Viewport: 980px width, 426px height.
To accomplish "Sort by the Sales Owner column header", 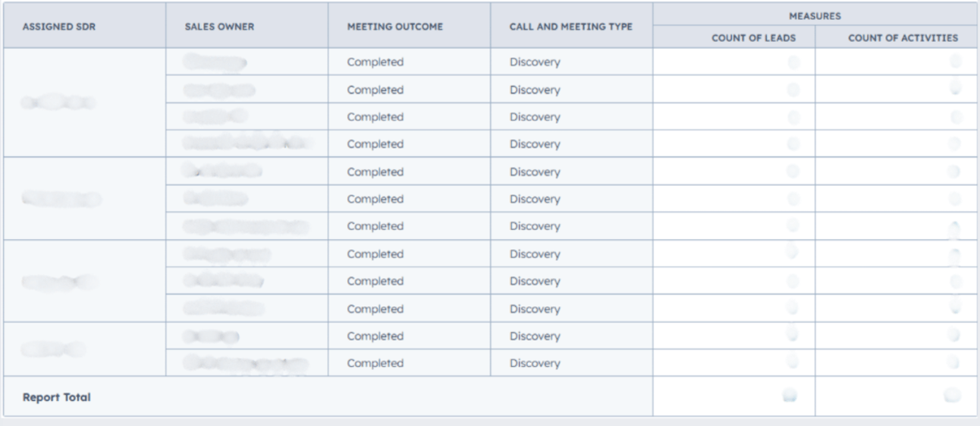I will click(219, 27).
